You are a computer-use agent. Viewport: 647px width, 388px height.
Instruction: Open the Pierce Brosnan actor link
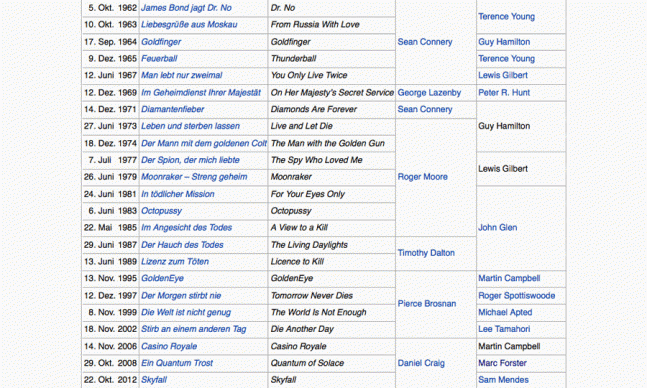coord(427,304)
